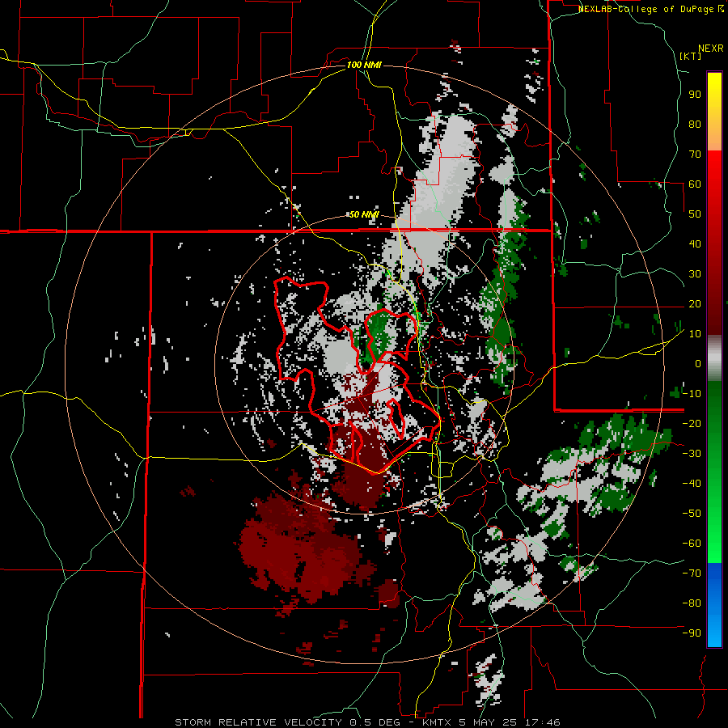Select the 80 value on the velocity scale
Viewport: 728px width, 728px height.
click(x=695, y=124)
